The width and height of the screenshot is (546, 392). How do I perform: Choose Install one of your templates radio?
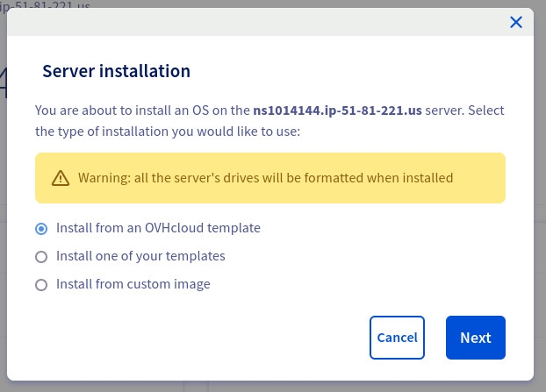click(x=41, y=257)
